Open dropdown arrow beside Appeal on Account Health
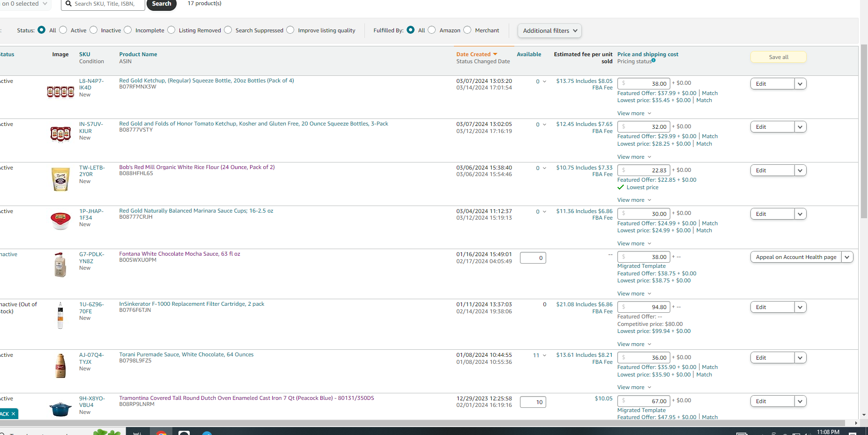 (847, 257)
